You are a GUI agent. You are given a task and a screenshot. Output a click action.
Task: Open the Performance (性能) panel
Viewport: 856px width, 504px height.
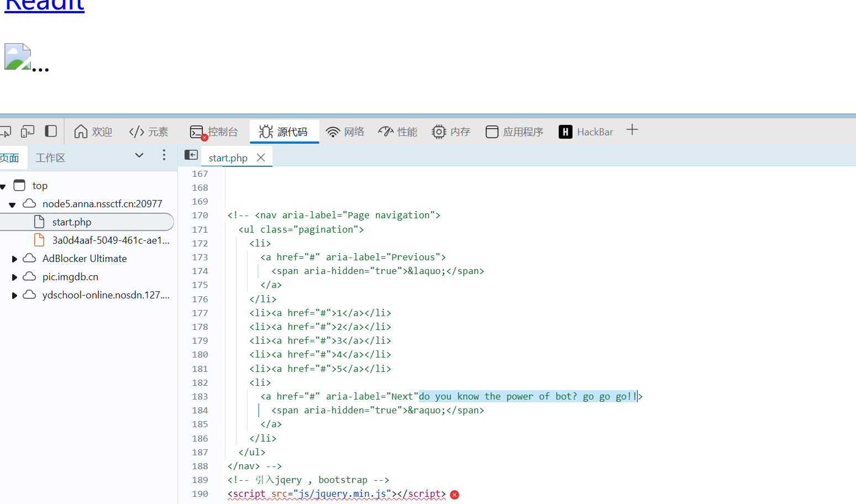398,132
